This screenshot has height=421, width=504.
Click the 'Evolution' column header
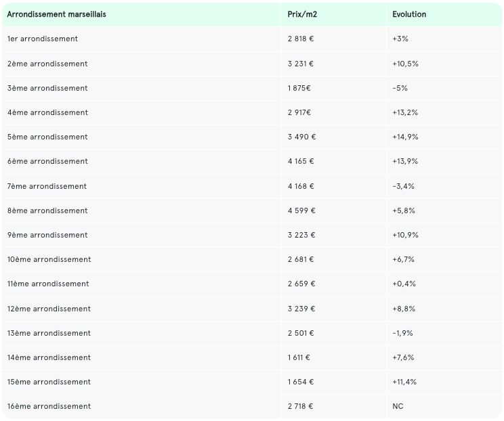tap(409, 14)
